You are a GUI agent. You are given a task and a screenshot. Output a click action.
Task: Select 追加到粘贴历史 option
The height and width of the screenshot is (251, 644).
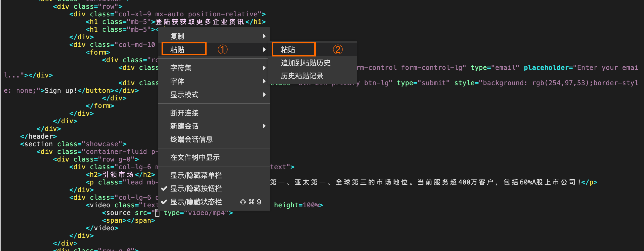pos(305,63)
